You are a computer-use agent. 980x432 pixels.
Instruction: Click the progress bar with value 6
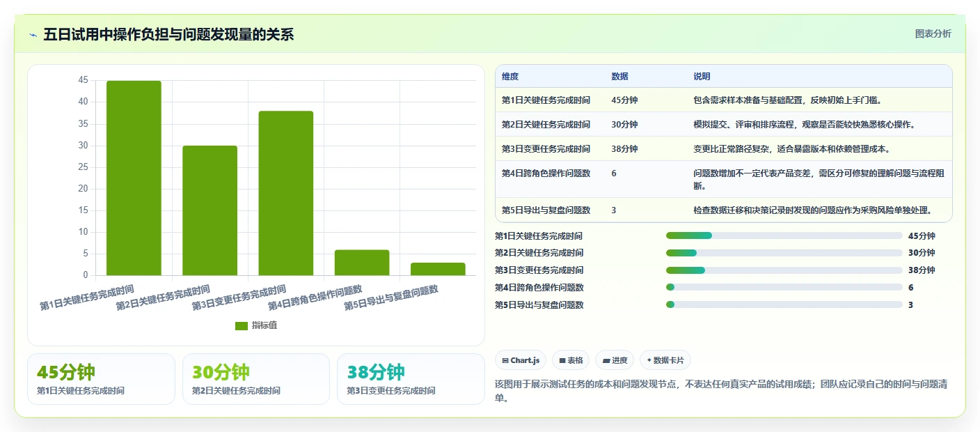pos(784,287)
